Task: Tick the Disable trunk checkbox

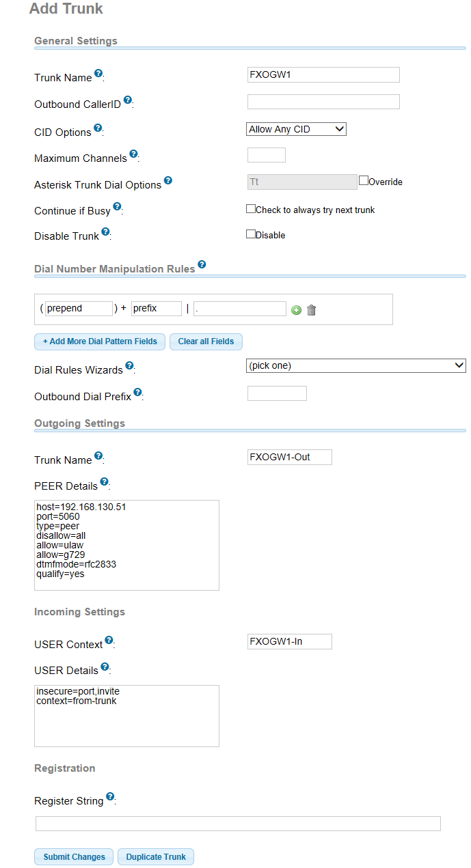Action: (x=251, y=234)
